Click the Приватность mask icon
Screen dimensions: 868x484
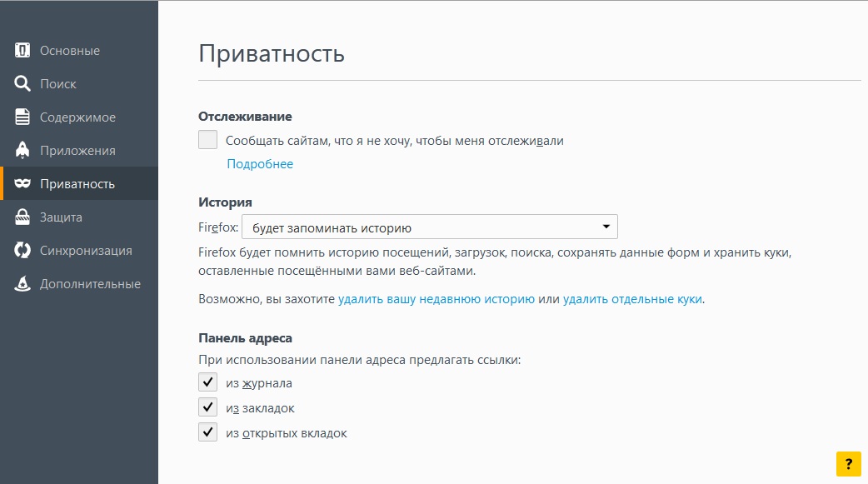point(22,183)
